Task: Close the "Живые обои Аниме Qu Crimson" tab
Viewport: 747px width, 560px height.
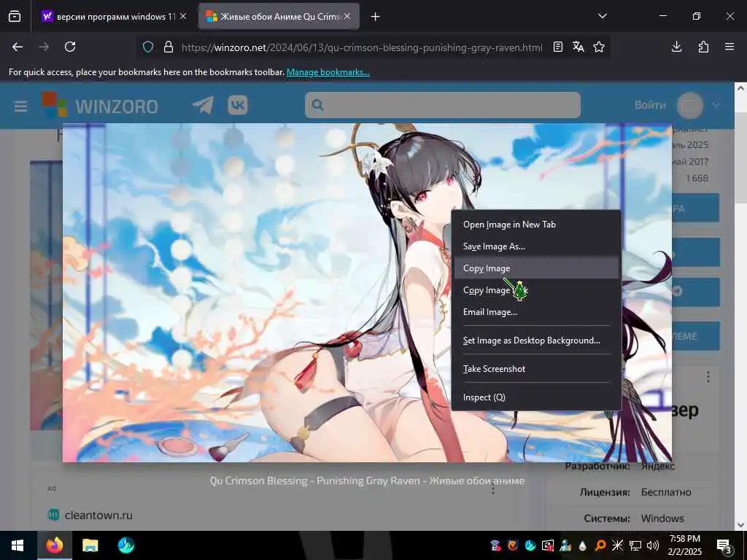Action: [x=347, y=17]
